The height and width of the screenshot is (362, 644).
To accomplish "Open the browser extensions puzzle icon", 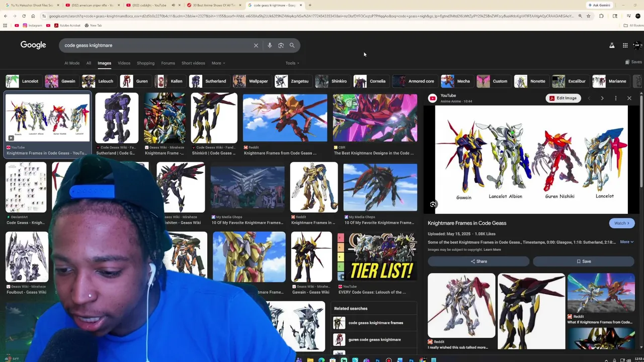I will (601, 16).
